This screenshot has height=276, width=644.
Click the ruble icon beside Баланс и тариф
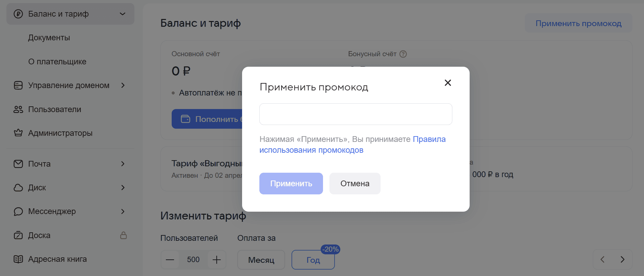18,14
